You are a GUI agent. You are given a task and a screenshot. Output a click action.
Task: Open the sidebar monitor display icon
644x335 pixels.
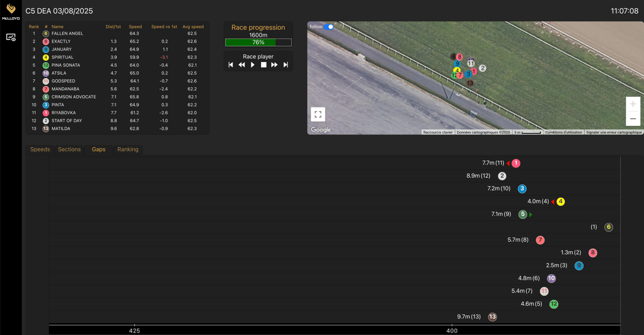11,37
